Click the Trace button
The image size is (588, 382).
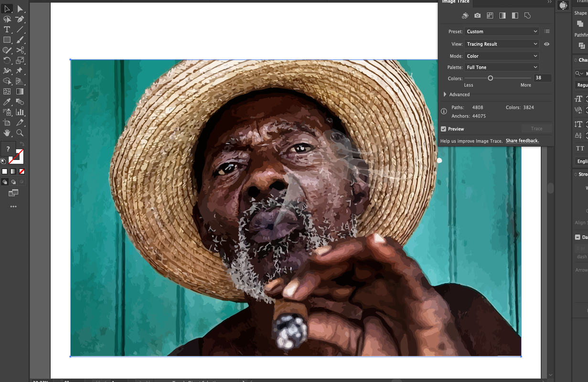pyautogui.click(x=536, y=128)
